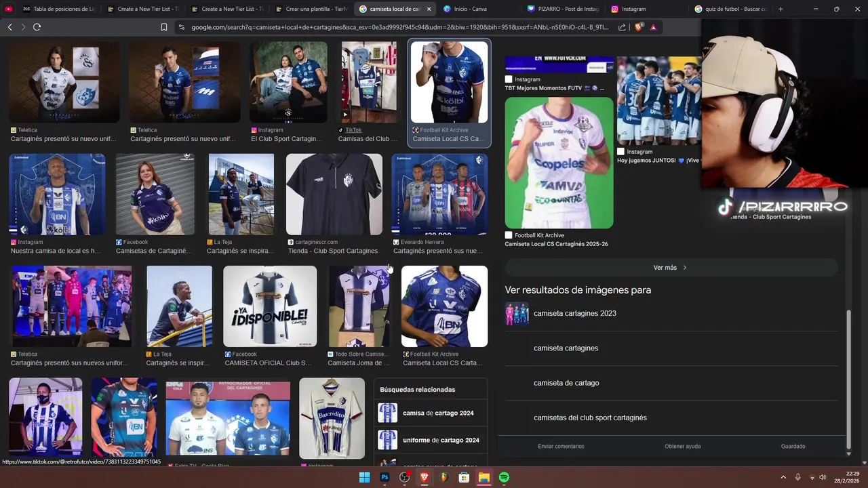868x488 pixels.
Task: Open Spotify from the taskbar
Action: point(504,477)
